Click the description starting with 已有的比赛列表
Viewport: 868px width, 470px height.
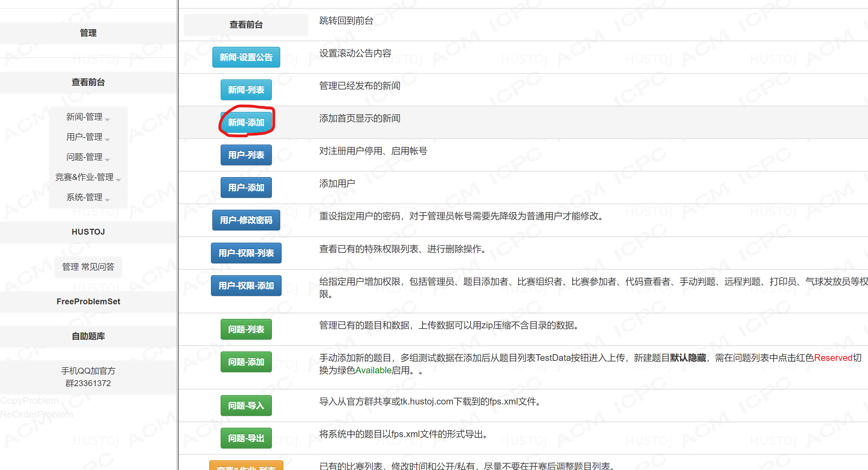(x=468, y=466)
